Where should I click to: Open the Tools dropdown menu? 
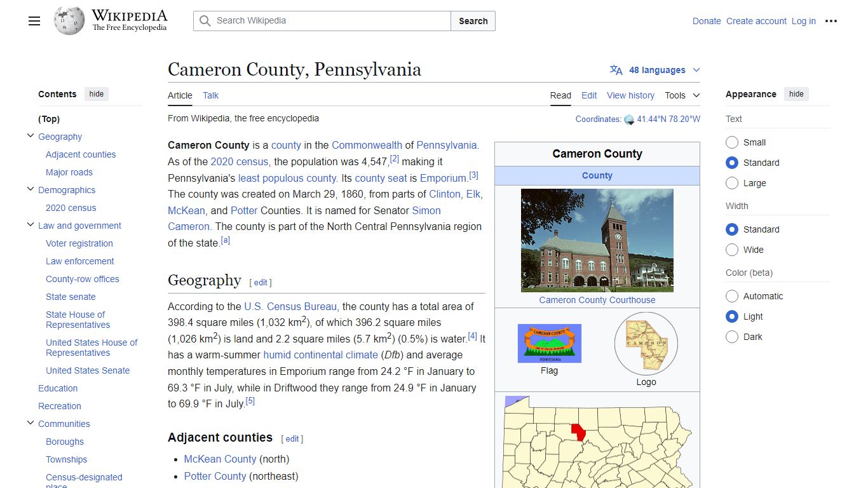682,95
